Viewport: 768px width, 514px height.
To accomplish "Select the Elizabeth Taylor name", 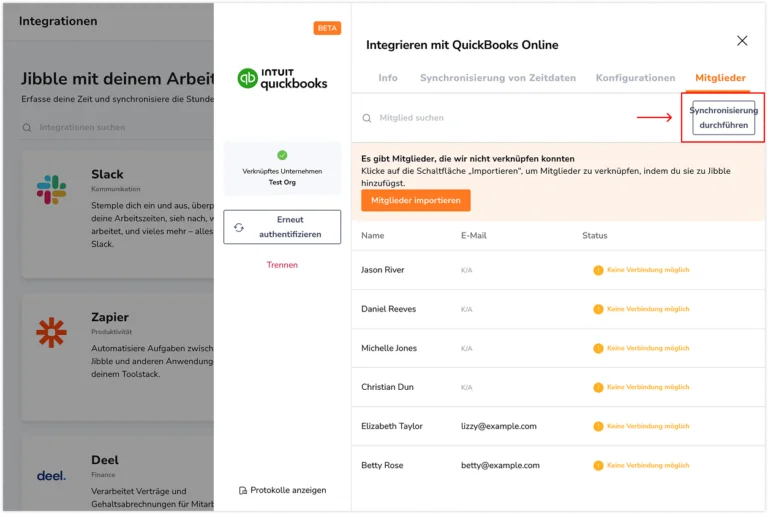I will [392, 426].
